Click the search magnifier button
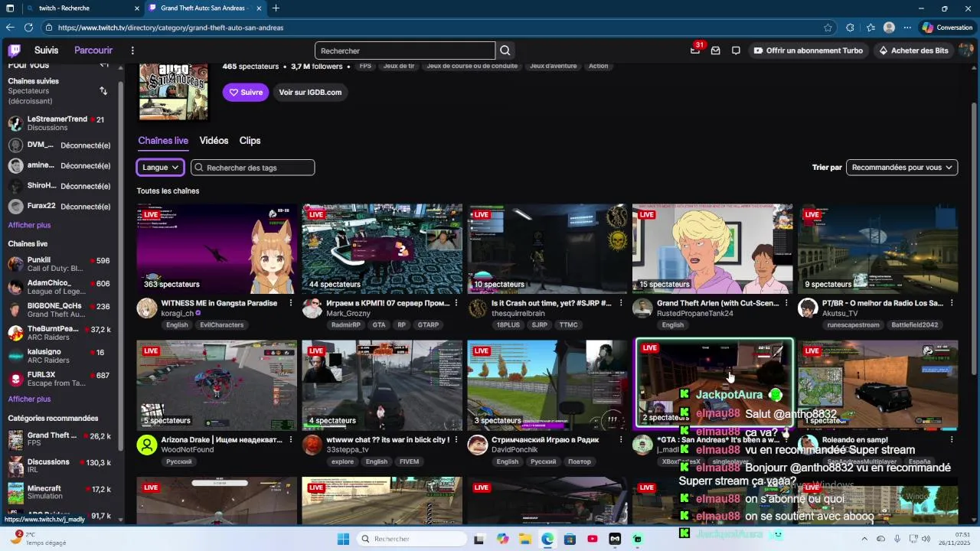Viewport: 980px width, 551px height. click(x=505, y=51)
